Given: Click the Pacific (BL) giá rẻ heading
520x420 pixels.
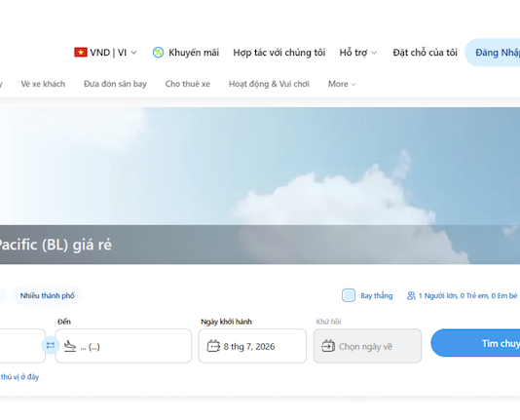Looking at the screenshot, I should click(x=55, y=245).
